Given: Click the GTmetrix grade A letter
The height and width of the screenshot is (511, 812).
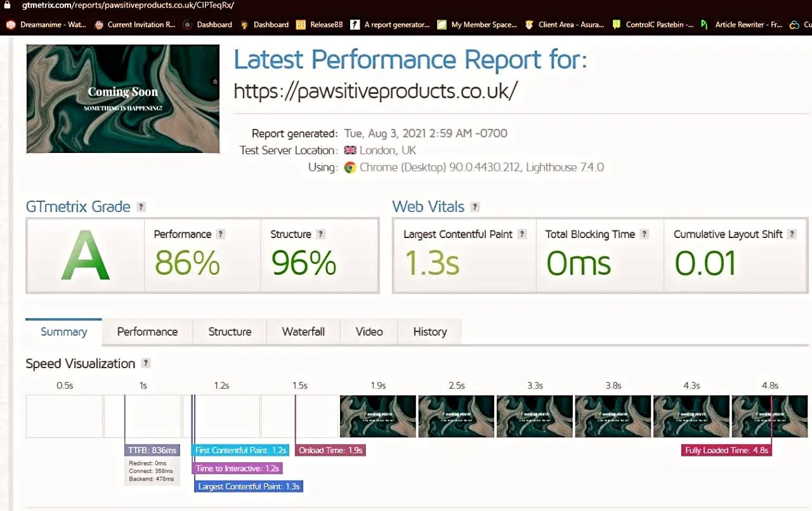Looking at the screenshot, I should pos(85,256).
